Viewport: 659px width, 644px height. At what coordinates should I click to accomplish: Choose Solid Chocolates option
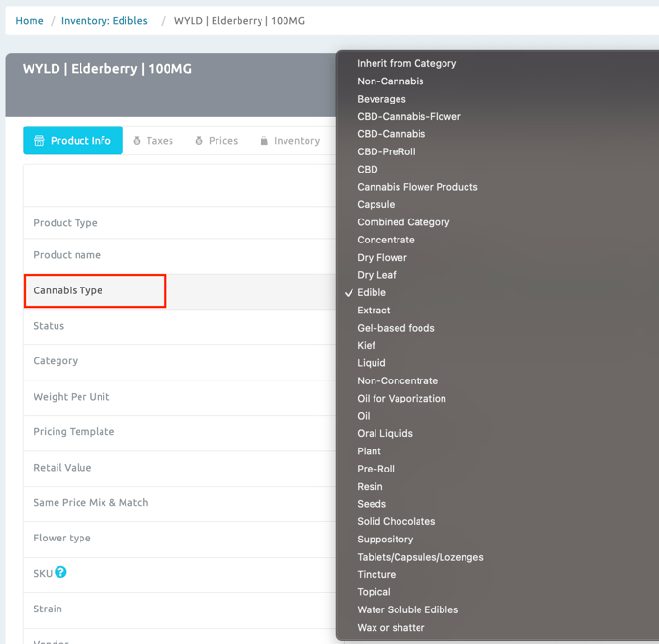(396, 521)
